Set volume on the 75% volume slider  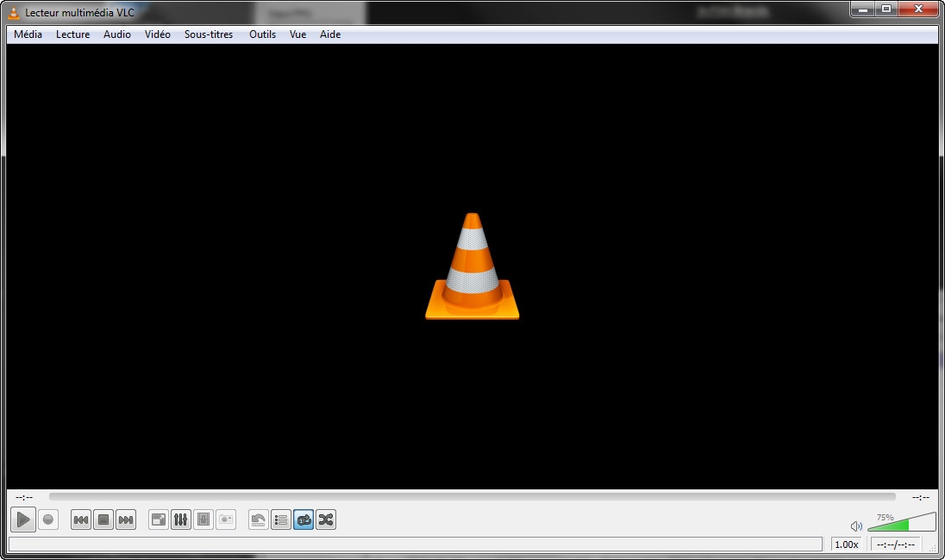tap(902, 521)
